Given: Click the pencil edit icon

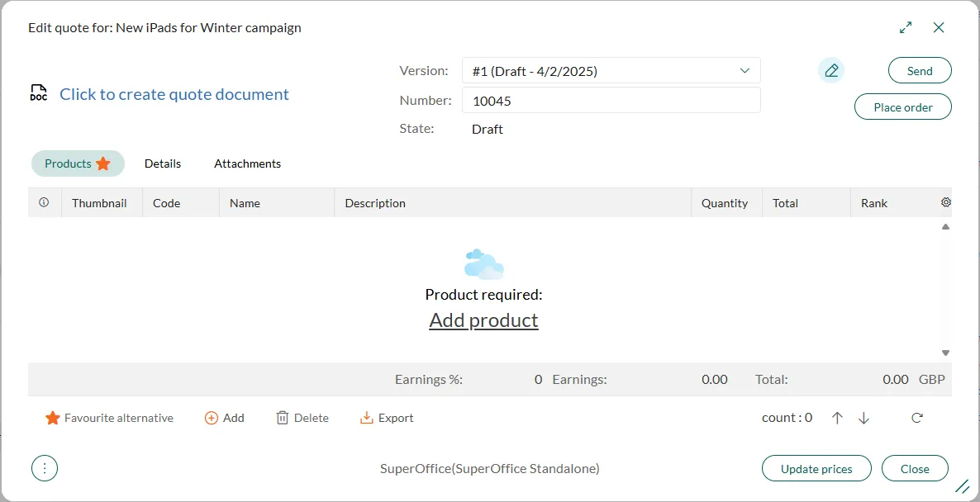Looking at the screenshot, I should 831,71.
